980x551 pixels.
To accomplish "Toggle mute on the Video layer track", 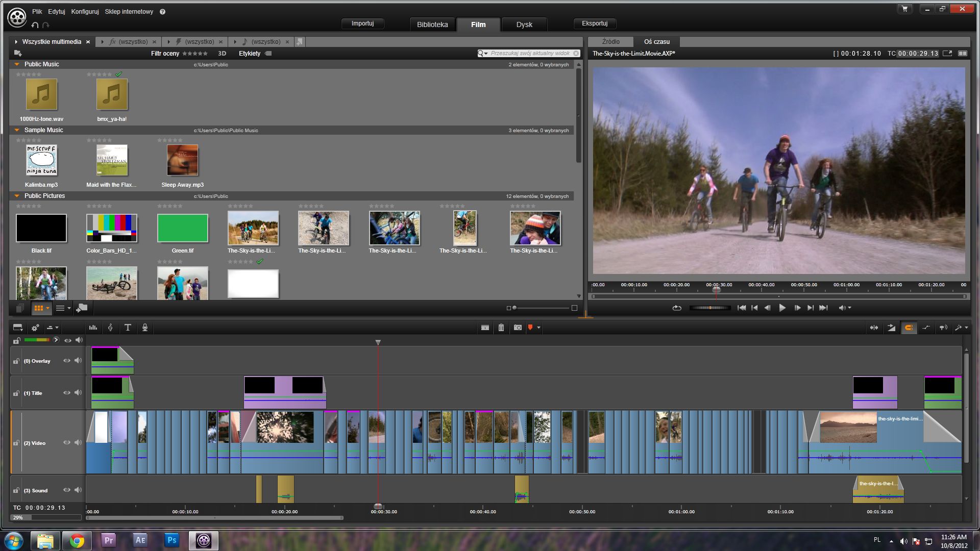I will tap(79, 442).
